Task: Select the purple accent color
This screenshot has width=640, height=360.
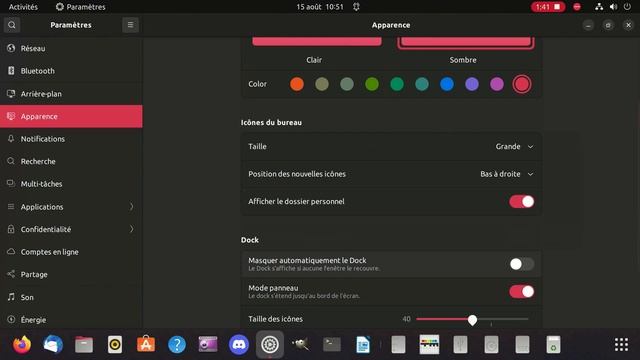Action: 472,84
